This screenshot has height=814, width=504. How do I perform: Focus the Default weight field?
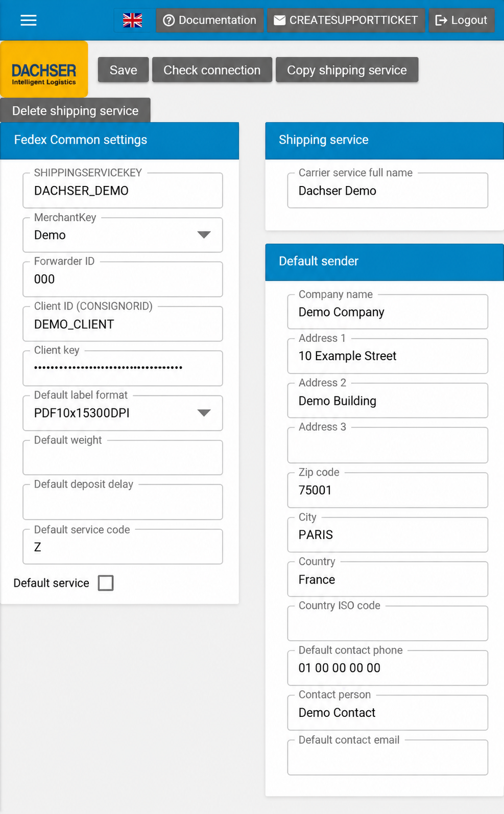click(x=123, y=458)
